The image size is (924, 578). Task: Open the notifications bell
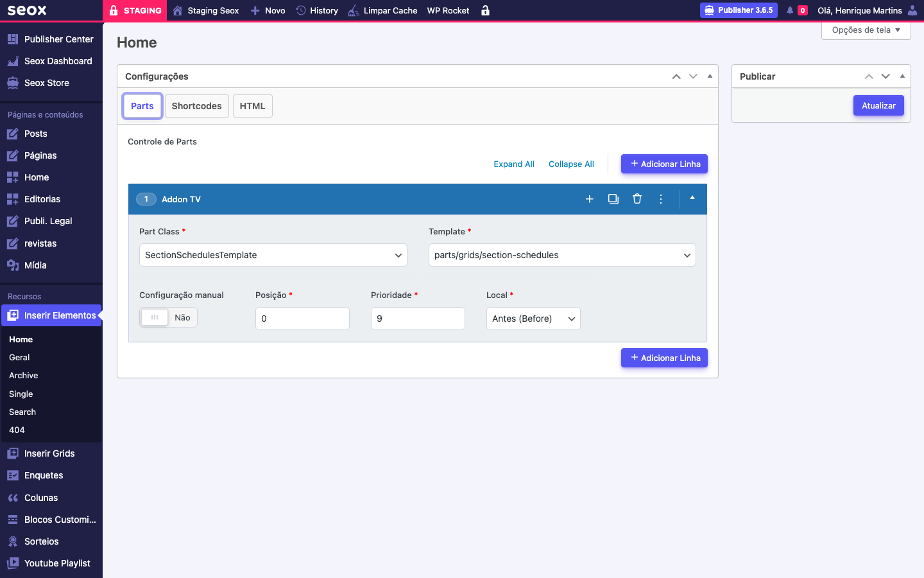pos(790,10)
